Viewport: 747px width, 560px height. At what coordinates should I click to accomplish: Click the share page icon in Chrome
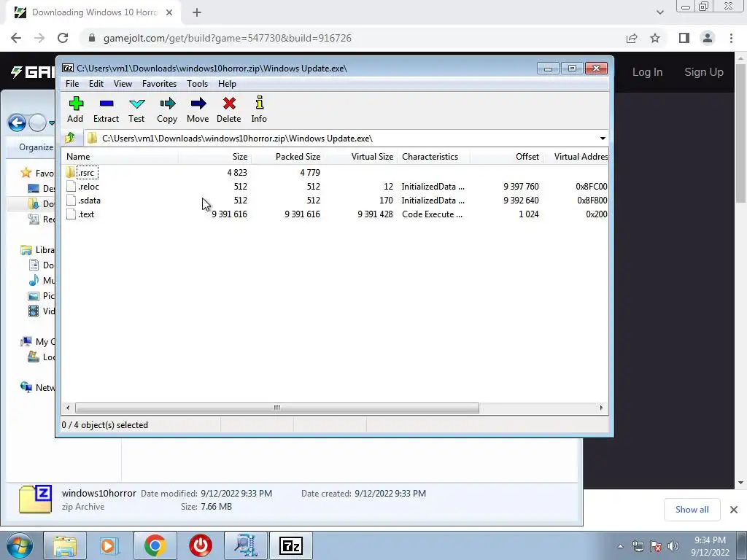(x=632, y=38)
